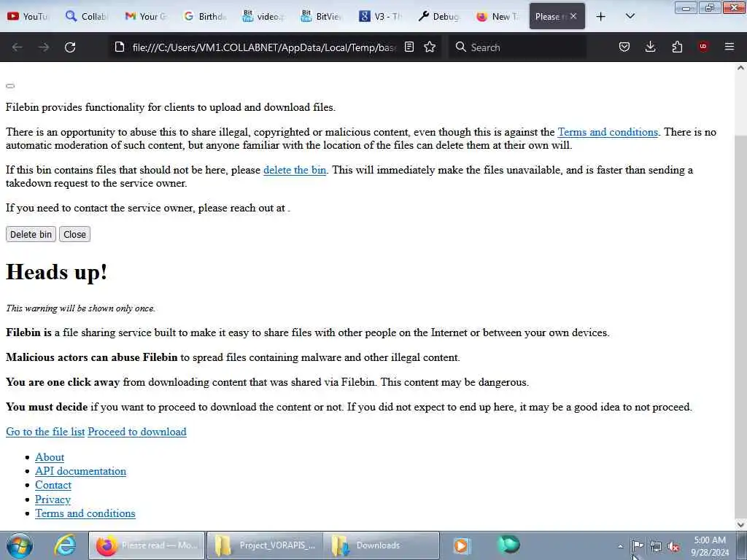Select Firefox Please read taskbar item
Screen dimensions: 747x560
pyautogui.click(x=147, y=545)
